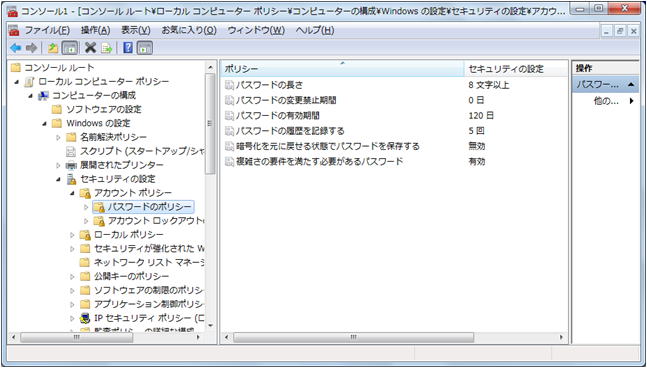Click the ソフトウェアの設定 folder icon

[57, 109]
